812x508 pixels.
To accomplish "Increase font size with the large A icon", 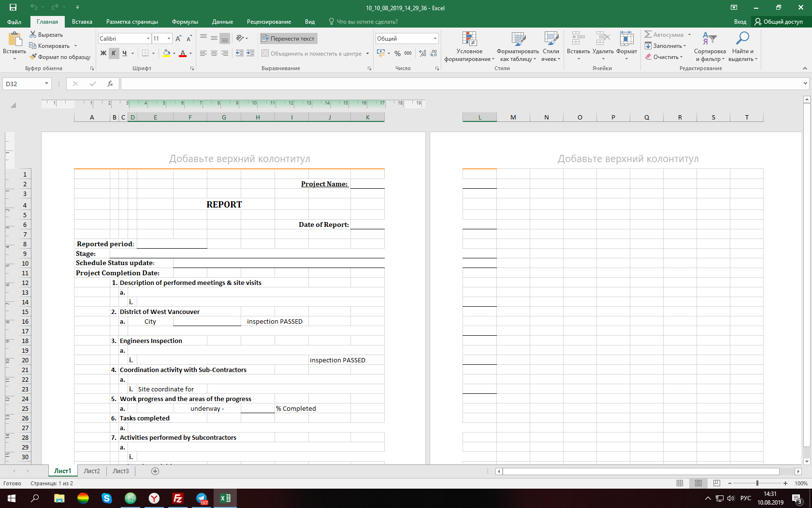I will [x=178, y=38].
